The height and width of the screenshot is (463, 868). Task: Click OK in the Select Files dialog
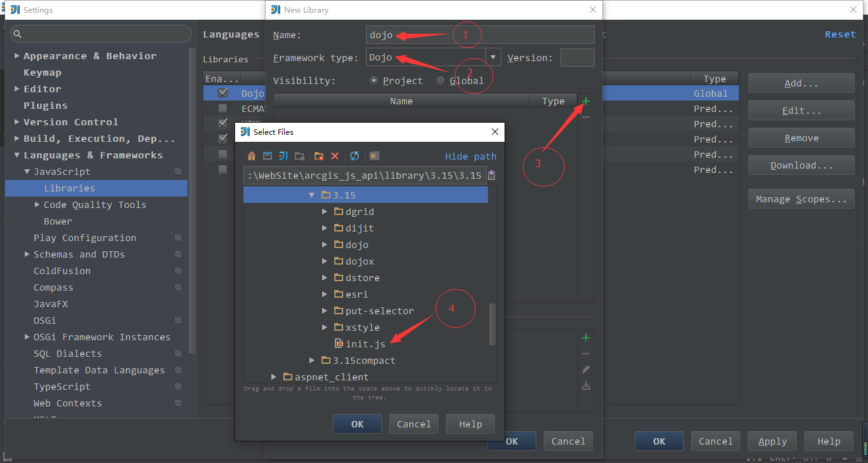coord(357,424)
